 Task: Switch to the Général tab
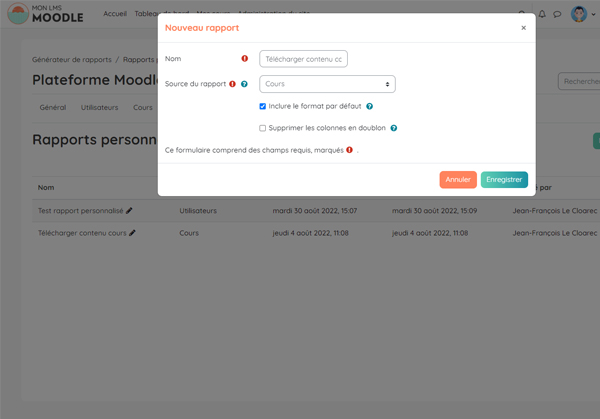(52, 107)
